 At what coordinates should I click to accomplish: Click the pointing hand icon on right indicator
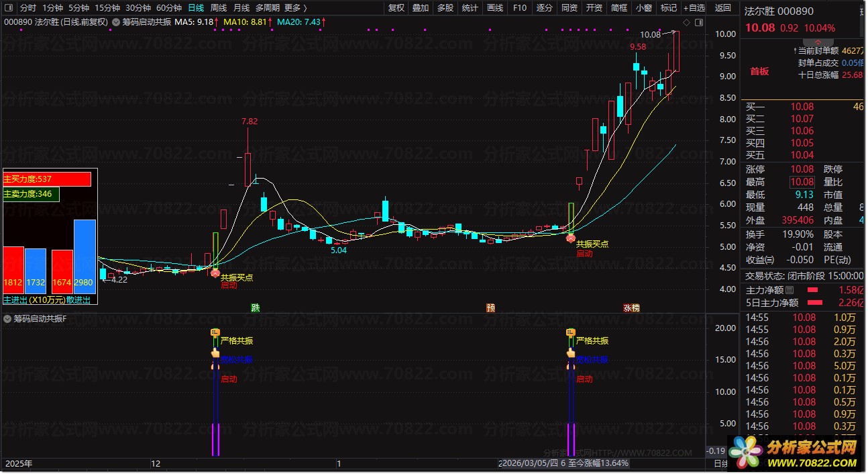tap(571, 353)
